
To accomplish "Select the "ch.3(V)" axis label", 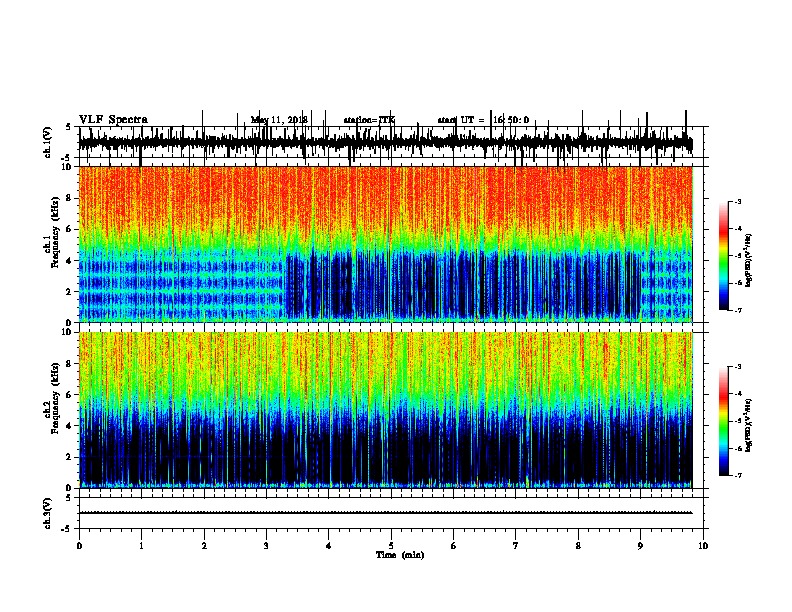I will tap(48, 513).
